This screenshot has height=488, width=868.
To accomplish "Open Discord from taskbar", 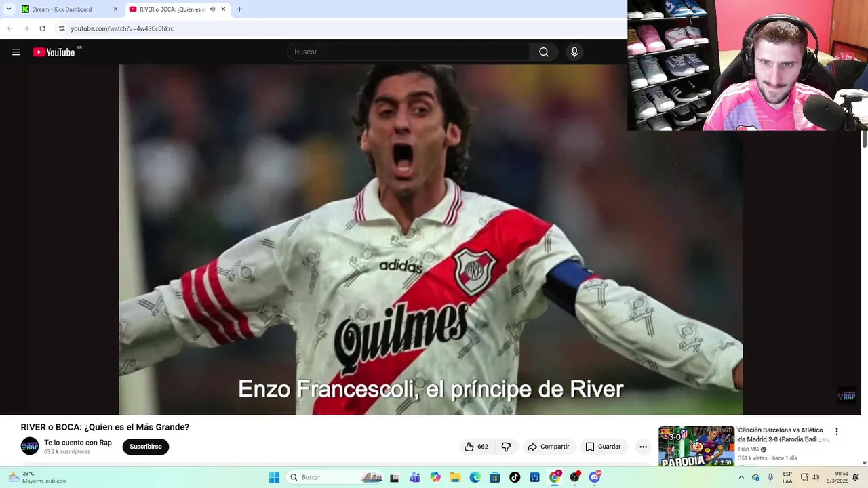I will pos(595,477).
